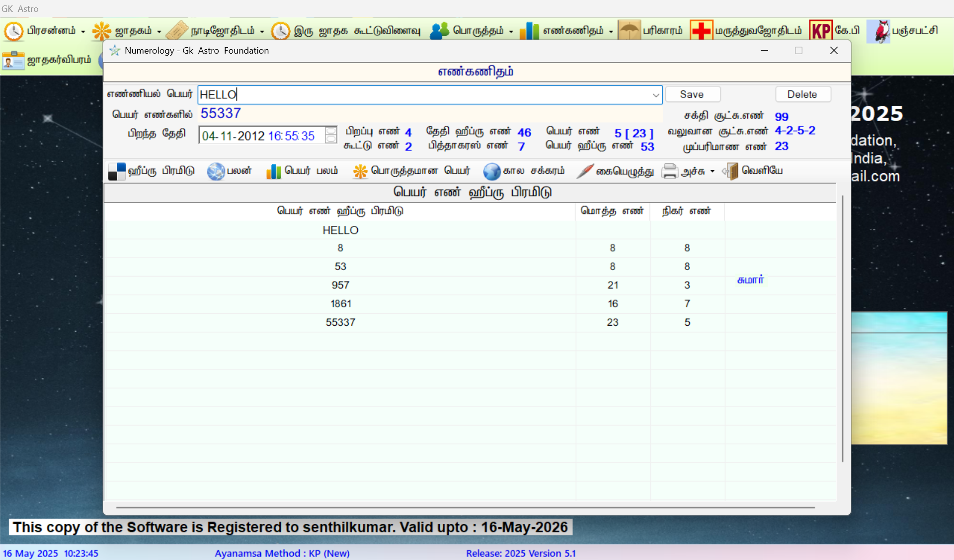The width and height of the screenshot is (954, 560).
Task: Click பலன் globe icon
Action: pos(216,171)
